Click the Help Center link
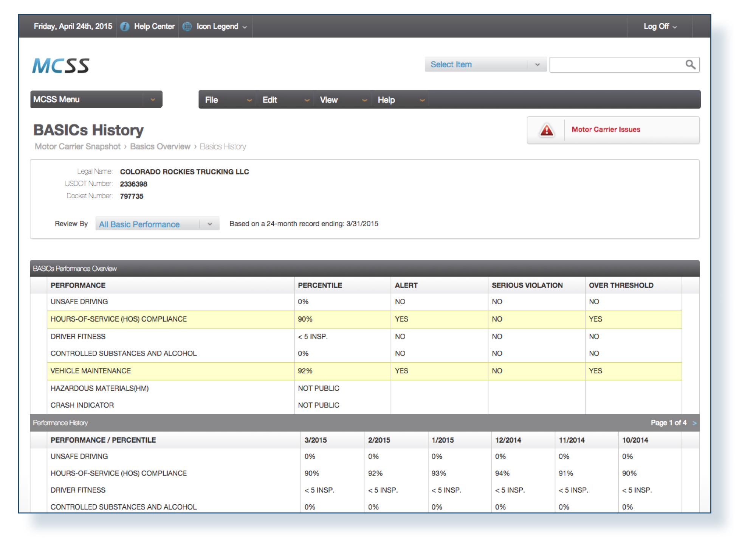Screen dimensions: 756x544 154,26
